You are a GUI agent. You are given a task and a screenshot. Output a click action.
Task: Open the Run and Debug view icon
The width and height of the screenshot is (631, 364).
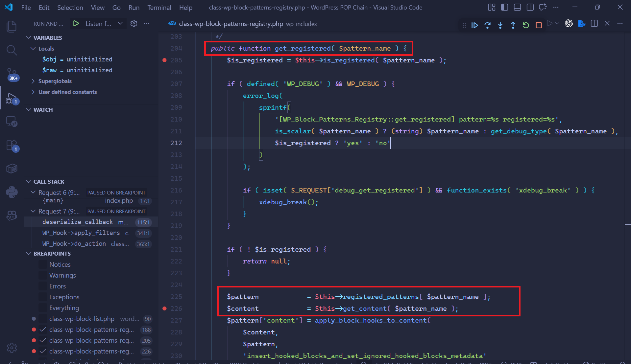(12, 99)
